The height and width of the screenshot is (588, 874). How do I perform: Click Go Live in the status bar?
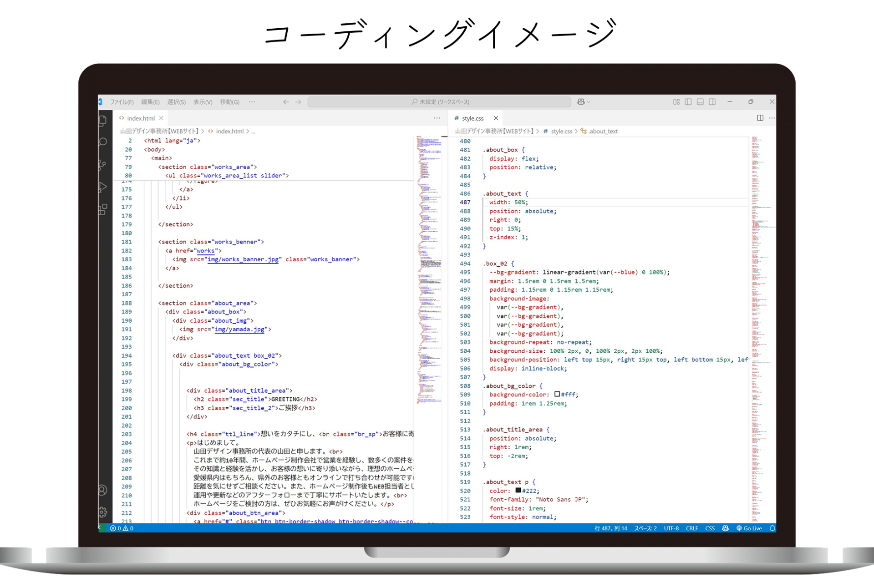749,528
